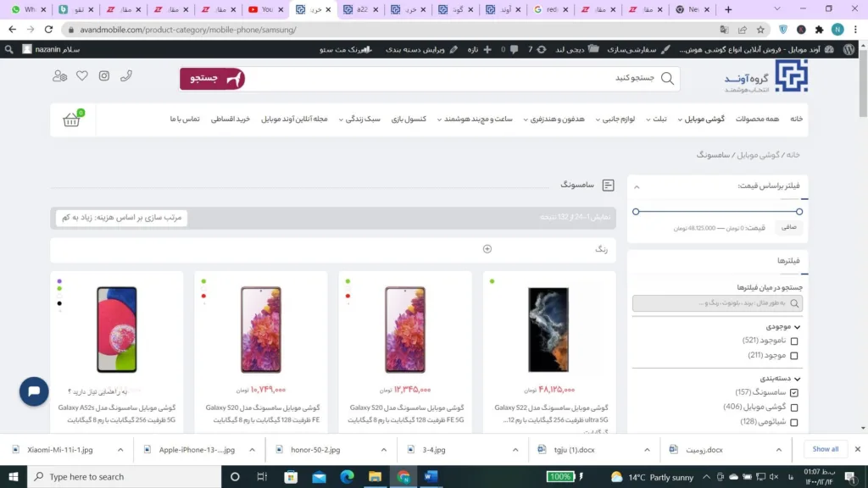Open the Galaxy S22 ultra product title

(x=551, y=413)
